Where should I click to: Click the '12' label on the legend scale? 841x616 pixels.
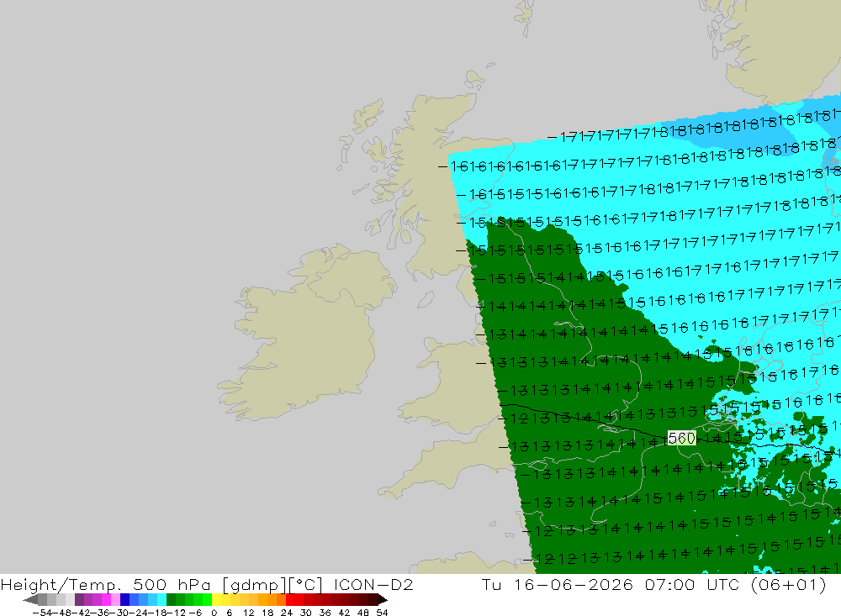(x=248, y=613)
